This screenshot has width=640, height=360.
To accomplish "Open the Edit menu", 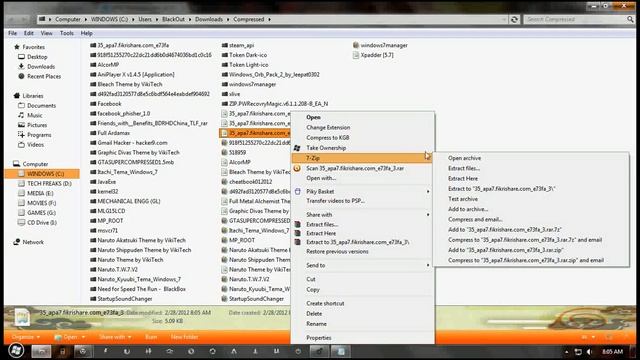I will click(x=29, y=33).
